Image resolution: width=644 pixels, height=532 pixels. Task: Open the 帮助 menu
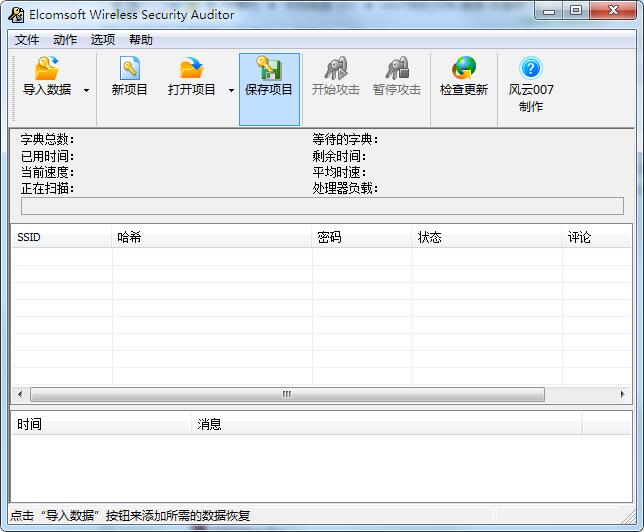pos(141,40)
